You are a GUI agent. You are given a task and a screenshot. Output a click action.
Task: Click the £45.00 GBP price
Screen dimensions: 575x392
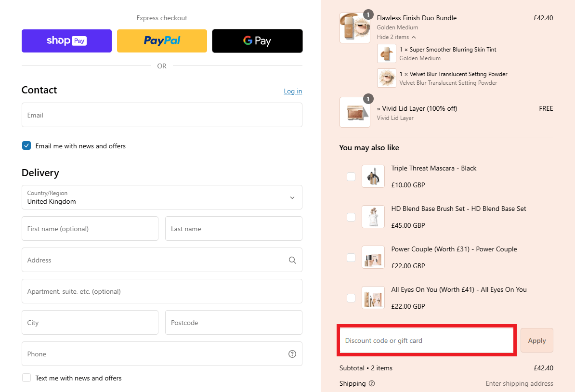(x=408, y=225)
